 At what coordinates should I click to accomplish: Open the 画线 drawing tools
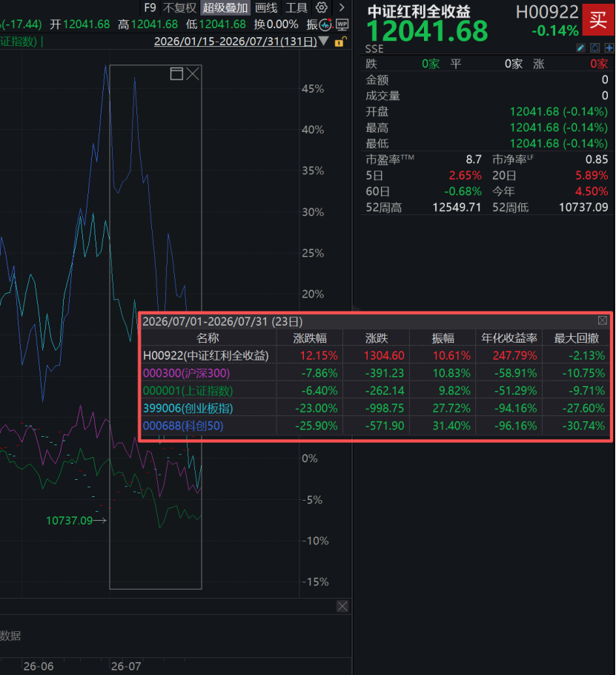266,7
